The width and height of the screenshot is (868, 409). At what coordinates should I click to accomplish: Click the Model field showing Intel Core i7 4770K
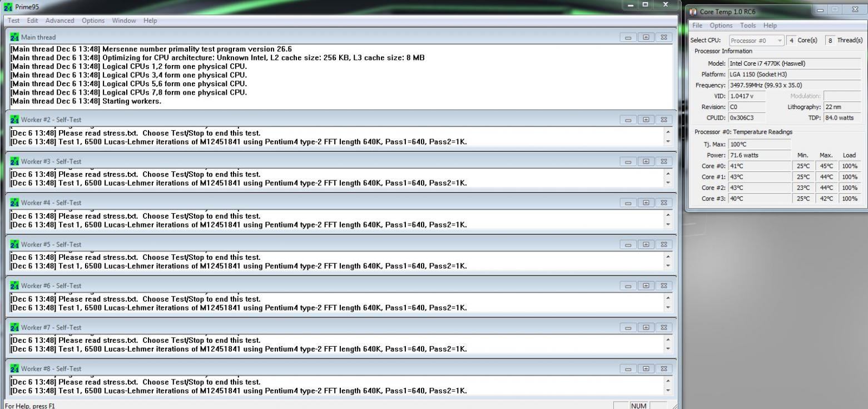[x=795, y=64]
